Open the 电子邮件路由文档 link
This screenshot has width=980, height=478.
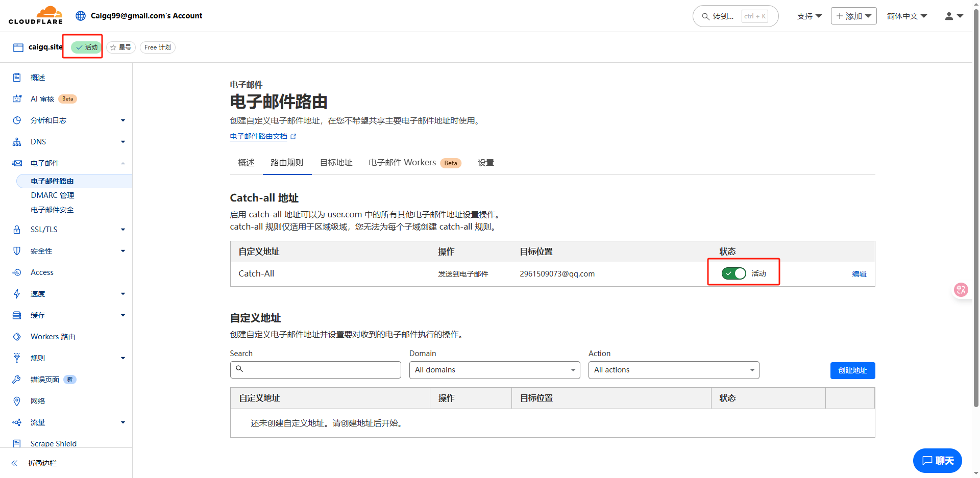[x=259, y=137]
